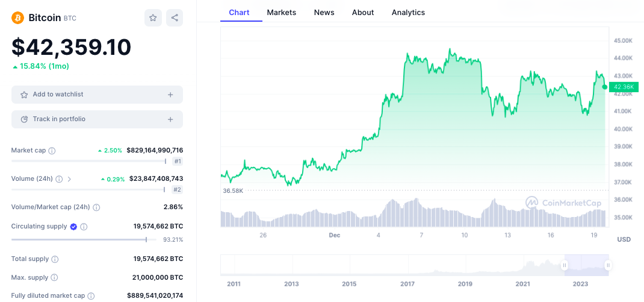644x302 pixels.
Task: Click info icon beside Volume/Market cap (24h)
Action: [x=96, y=207]
